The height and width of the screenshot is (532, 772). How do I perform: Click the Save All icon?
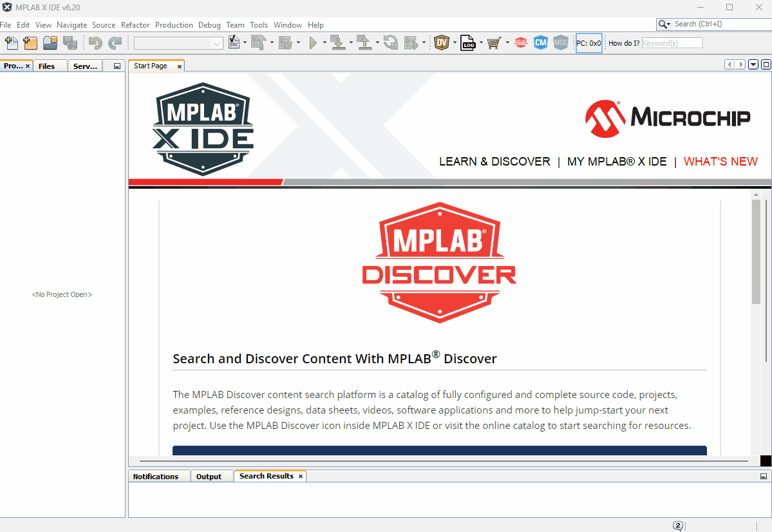[x=70, y=43]
